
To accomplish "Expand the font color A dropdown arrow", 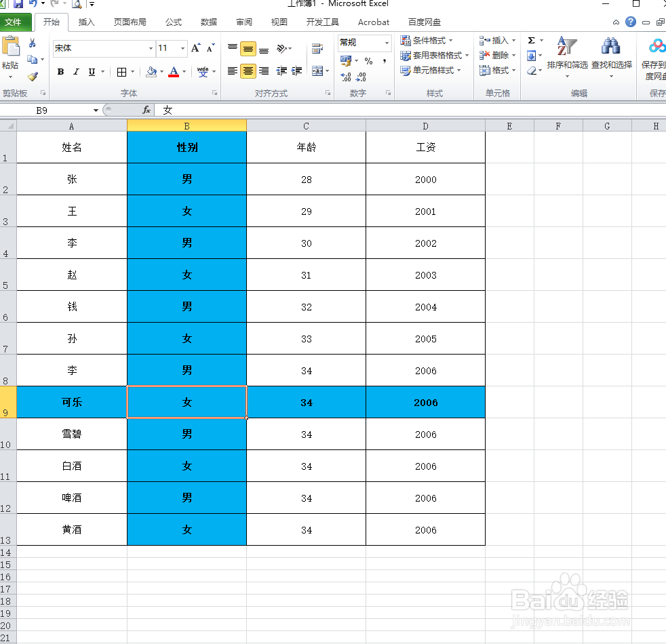I will coord(184,71).
